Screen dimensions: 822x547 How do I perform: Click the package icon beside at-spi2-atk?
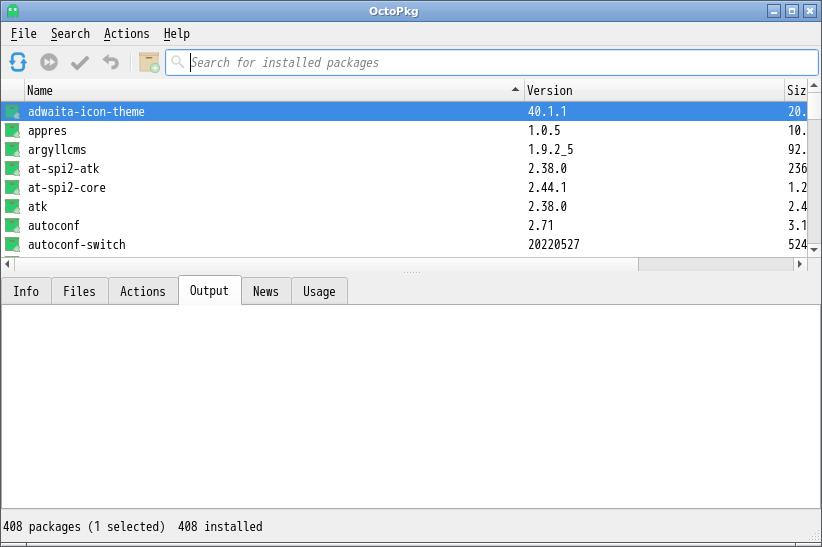(13, 168)
